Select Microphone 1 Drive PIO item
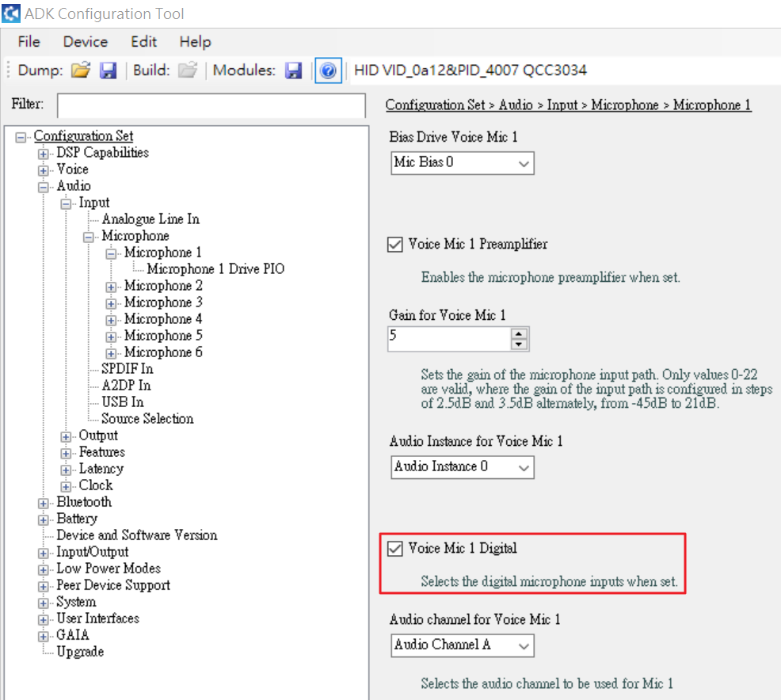The image size is (781, 700). click(215, 269)
